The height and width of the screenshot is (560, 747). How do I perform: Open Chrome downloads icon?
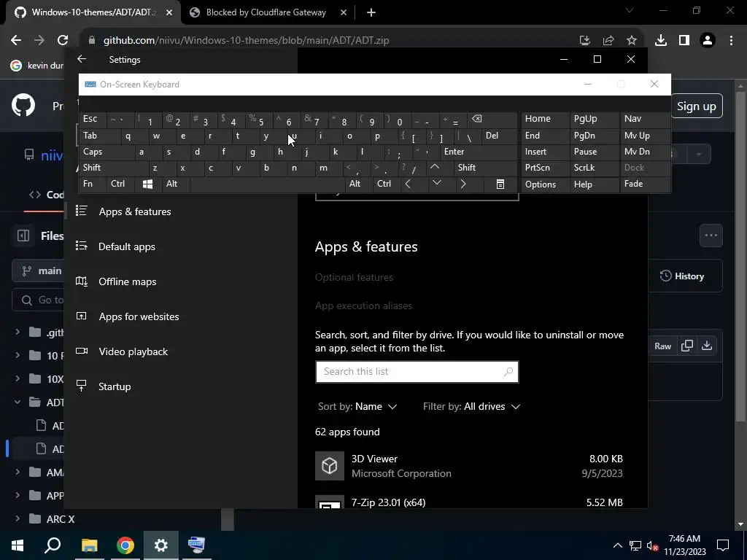tap(661, 41)
